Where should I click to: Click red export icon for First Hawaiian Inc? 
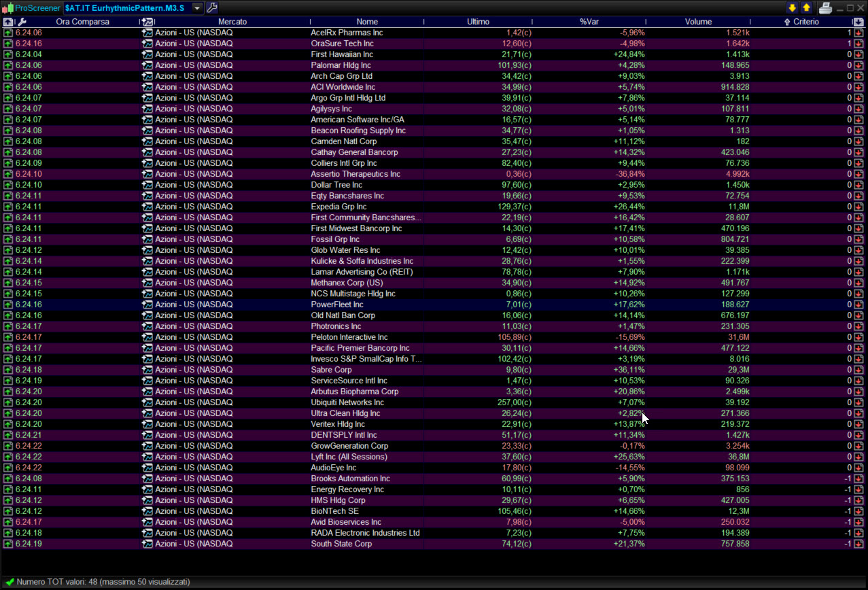tap(859, 54)
